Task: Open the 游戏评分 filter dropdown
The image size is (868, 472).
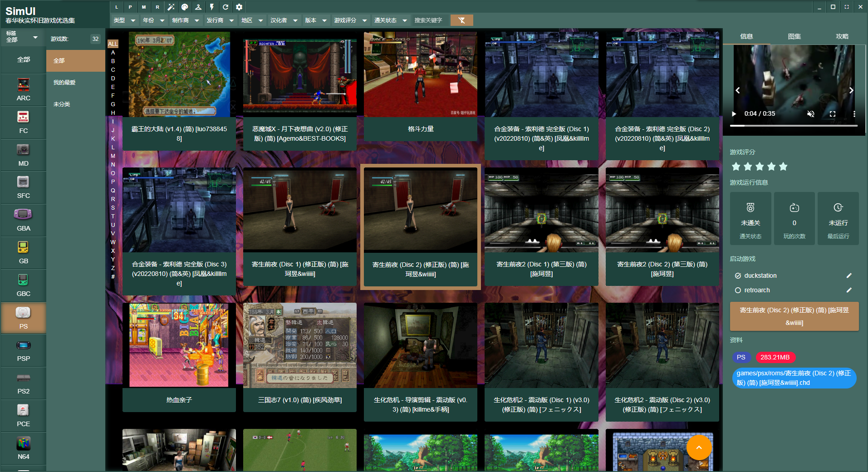Action: coord(350,20)
